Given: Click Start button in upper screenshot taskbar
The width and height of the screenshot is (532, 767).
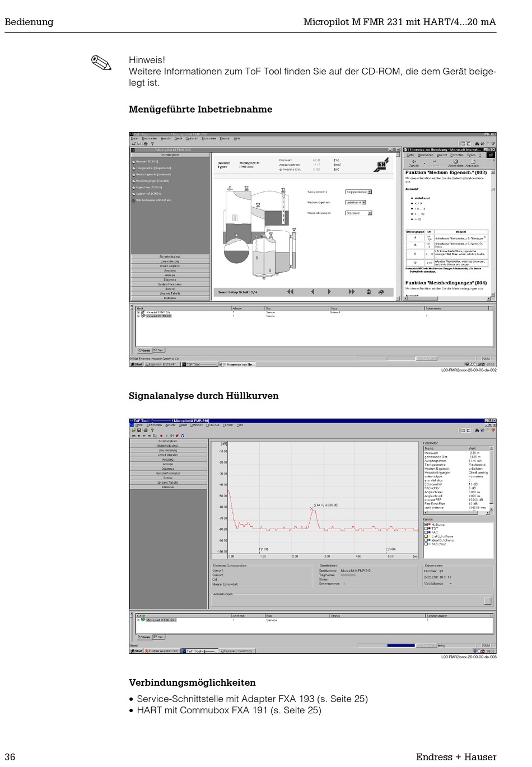Looking at the screenshot, I should coord(137,364).
